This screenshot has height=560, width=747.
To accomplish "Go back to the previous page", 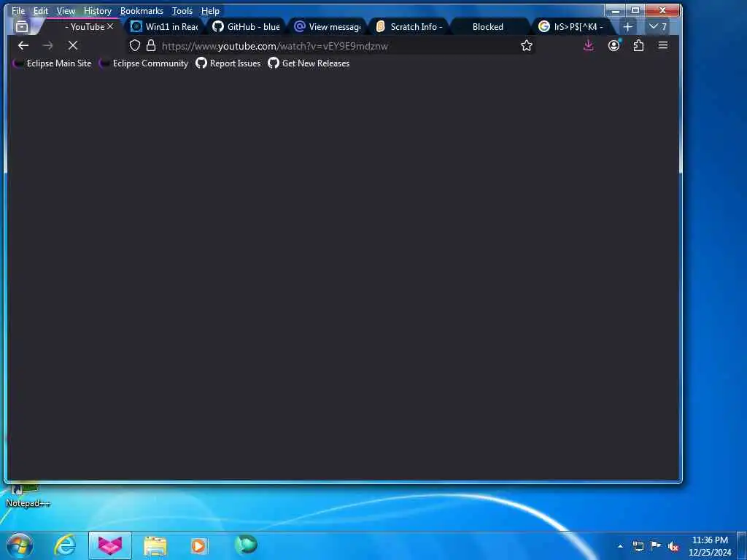I will 23,46.
